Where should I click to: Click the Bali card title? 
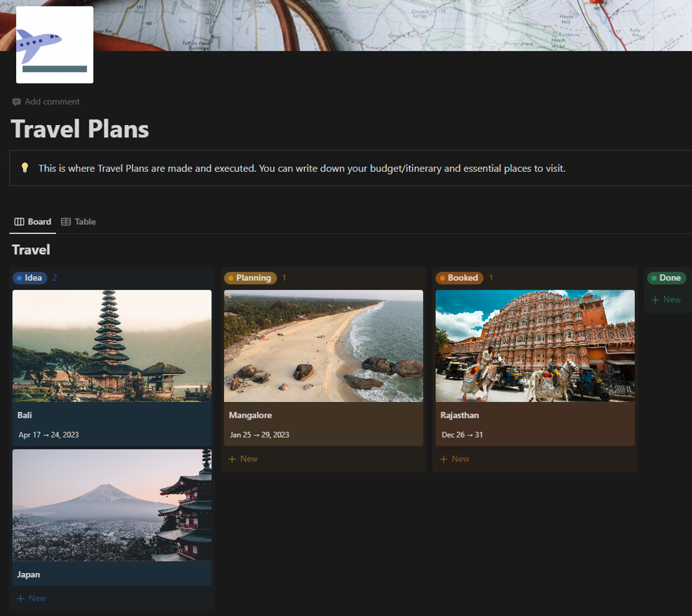tap(25, 415)
